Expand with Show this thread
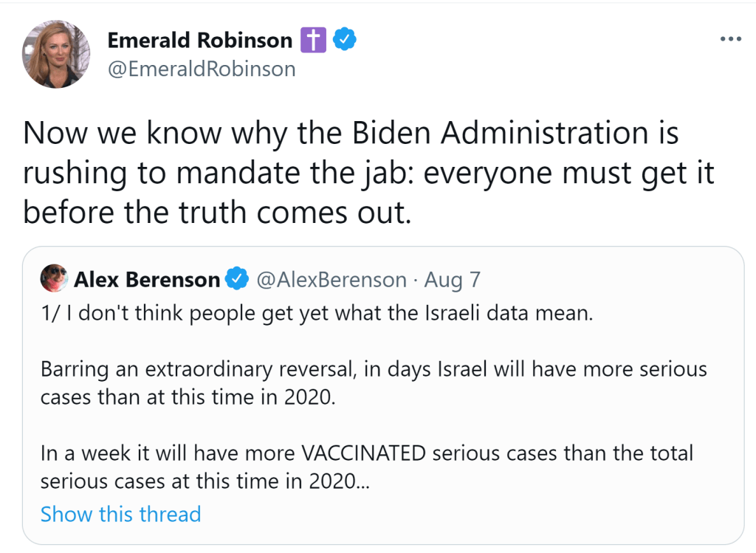 point(120,514)
